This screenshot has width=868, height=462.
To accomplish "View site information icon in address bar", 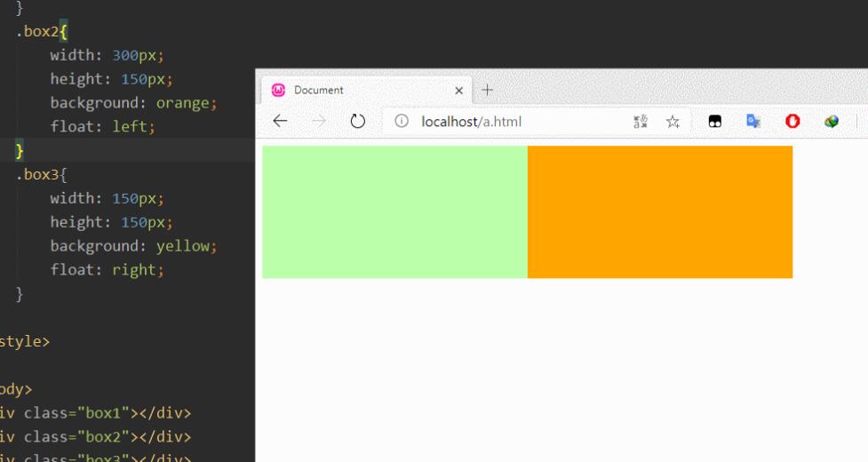I will tap(401, 121).
